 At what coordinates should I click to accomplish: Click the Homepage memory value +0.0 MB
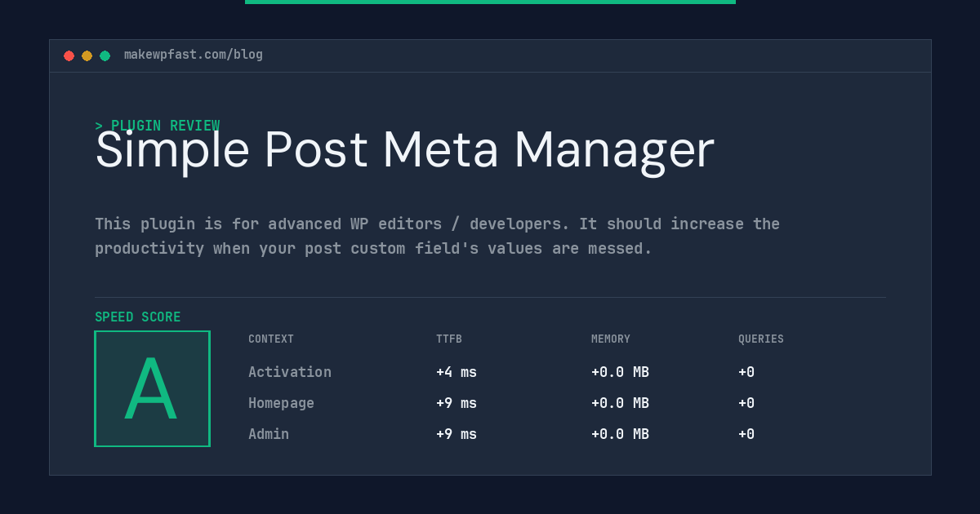[620, 403]
